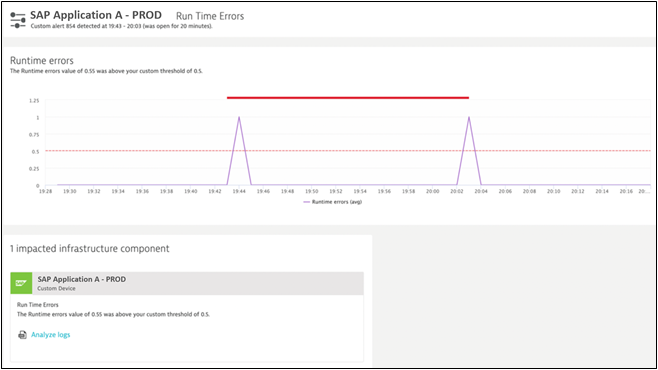Click the SAP Application A - PROD page title
This screenshot has height=370, width=658.
click(x=96, y=15)
